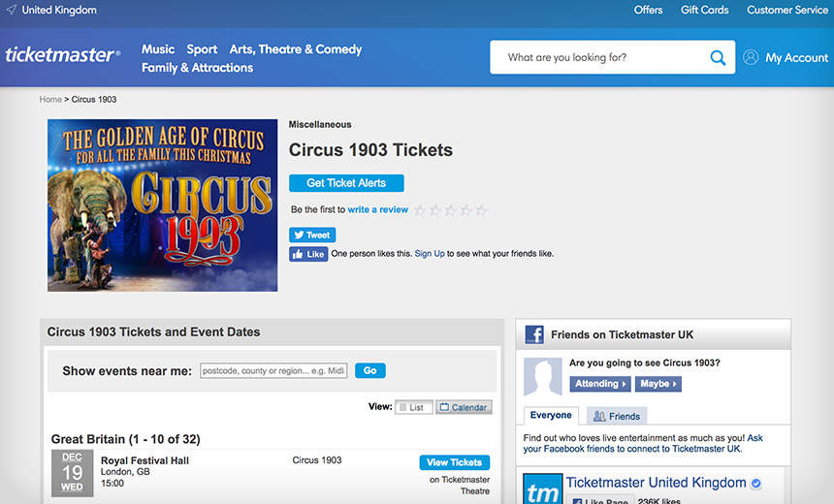Expand the Maybe dropdown
The image size is (834, 504).
pos(658,384)
